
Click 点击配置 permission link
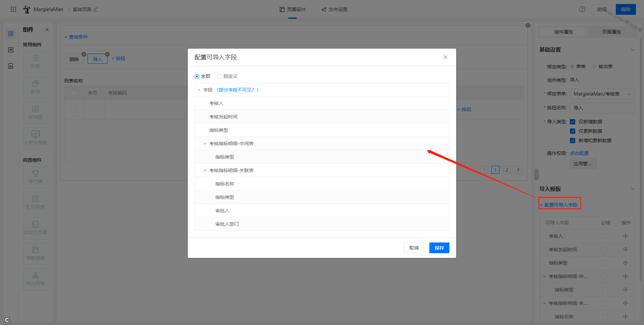pyautogui.click(x=579, y=153)
